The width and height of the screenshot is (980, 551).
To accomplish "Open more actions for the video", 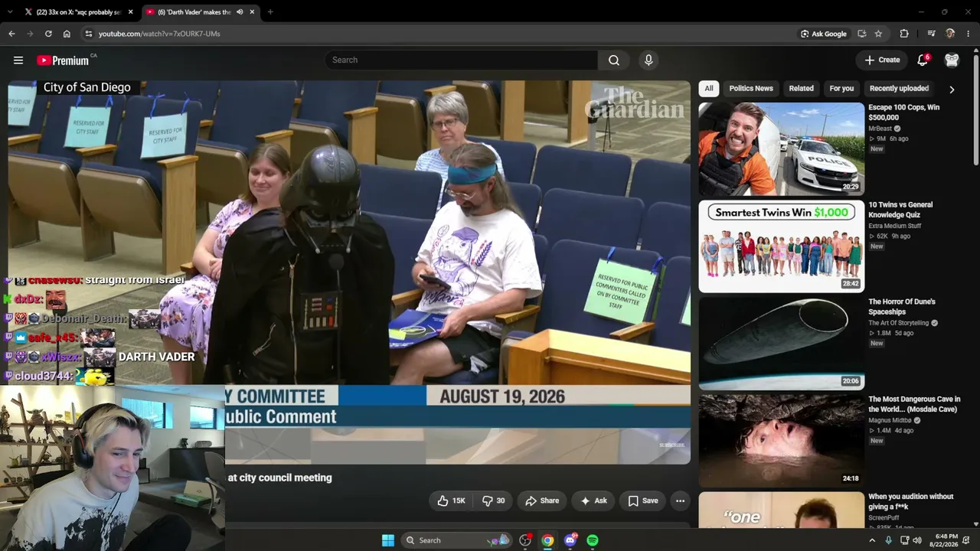I will pos(680,500).
